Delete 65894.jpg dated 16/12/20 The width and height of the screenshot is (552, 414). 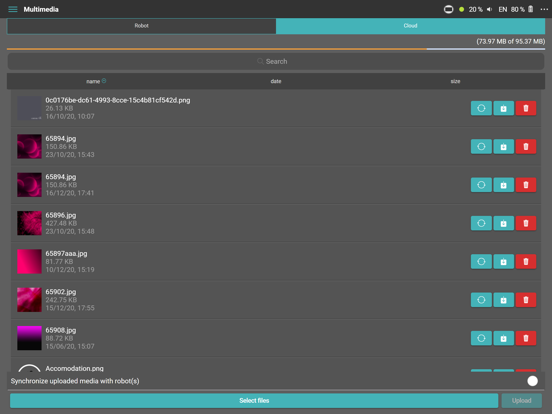pyautogui.click(x=526, y=185)
